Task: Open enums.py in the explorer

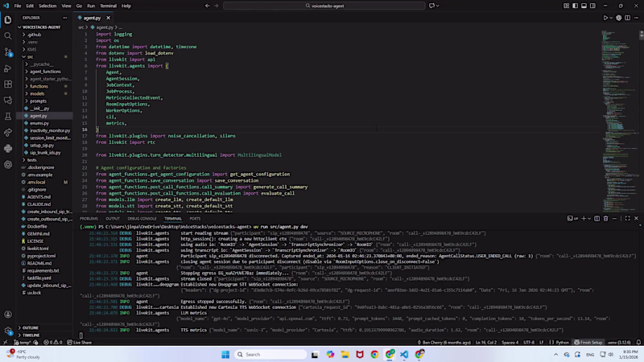Action: 39,123
